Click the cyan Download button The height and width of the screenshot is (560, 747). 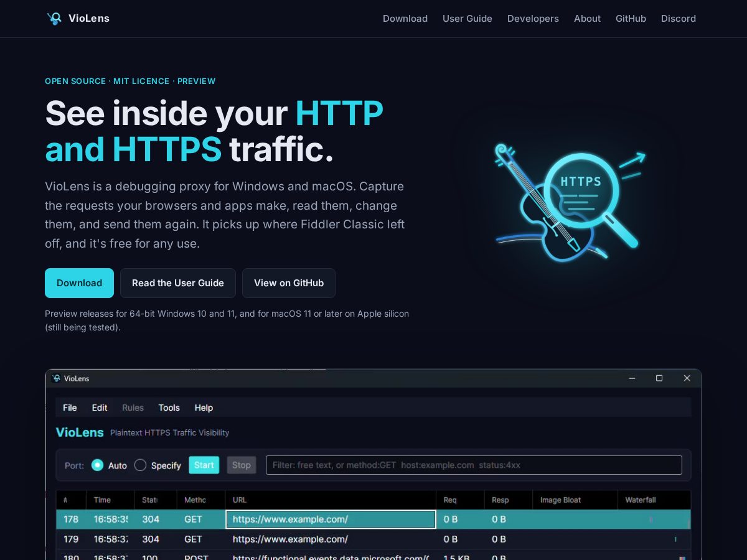(79, 283)
